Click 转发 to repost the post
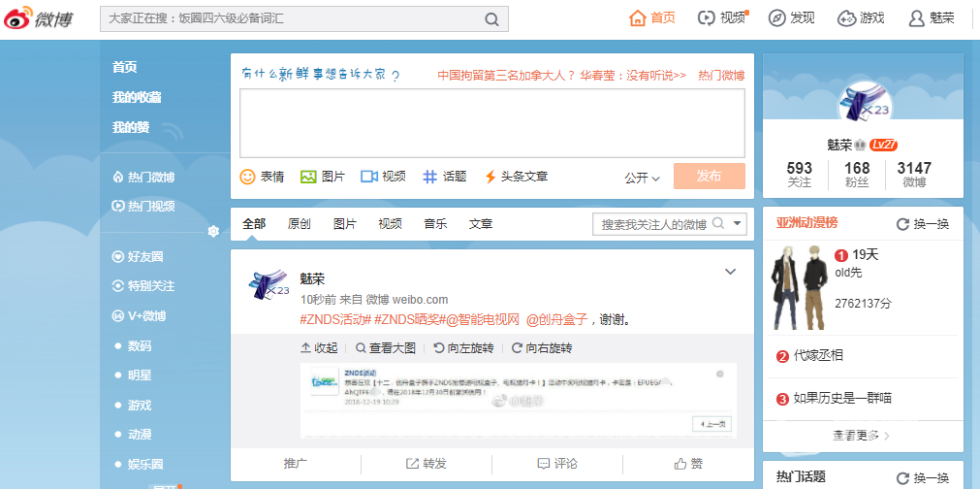The image size is (980, 489). pos(427,464)
